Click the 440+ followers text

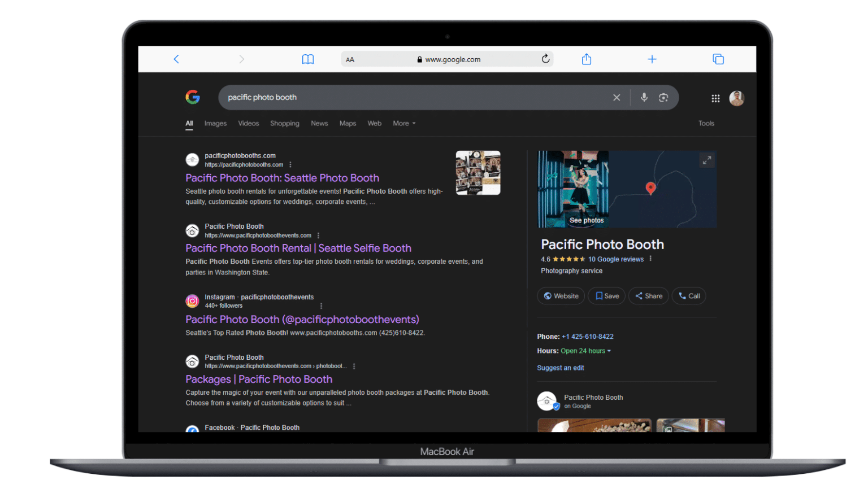(x=224, y=306)
